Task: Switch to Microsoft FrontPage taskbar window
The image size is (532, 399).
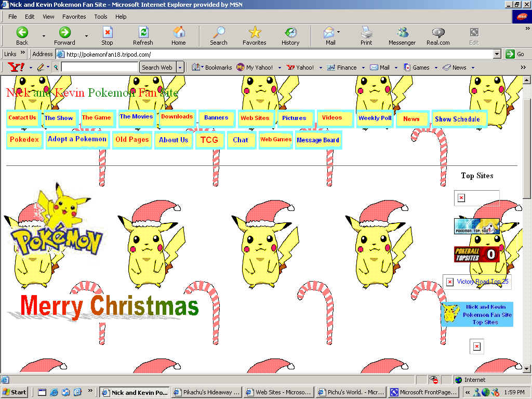Action: [x=423, y=392]
